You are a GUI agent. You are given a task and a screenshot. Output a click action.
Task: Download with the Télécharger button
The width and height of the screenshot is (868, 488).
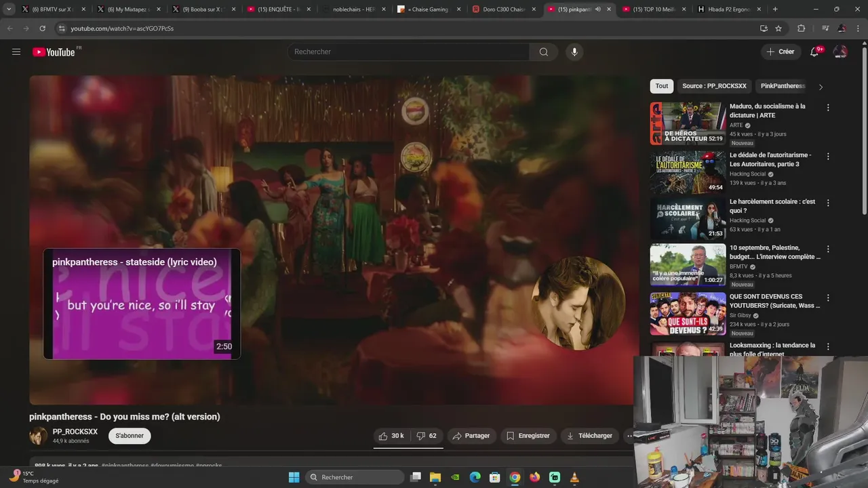[x=589, y=436]
